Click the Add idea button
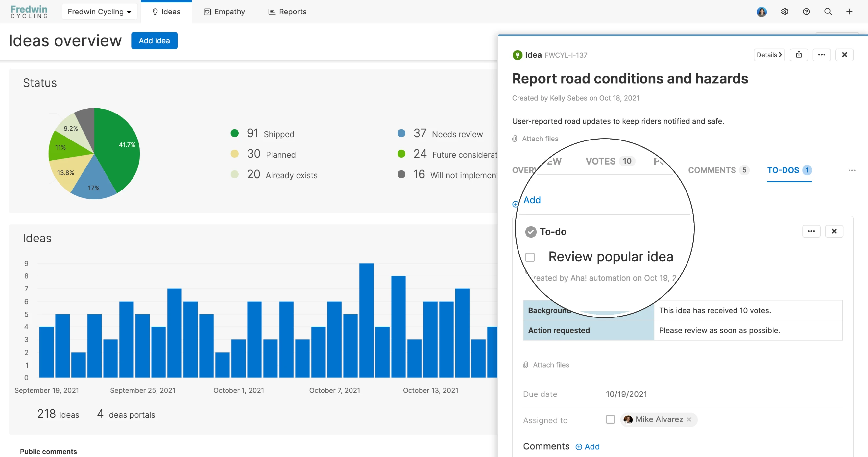The image size is (868, 457). 154,40
